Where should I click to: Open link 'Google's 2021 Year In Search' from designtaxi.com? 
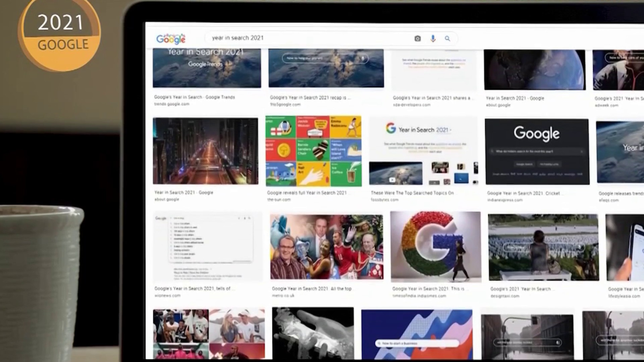(521, 289)
